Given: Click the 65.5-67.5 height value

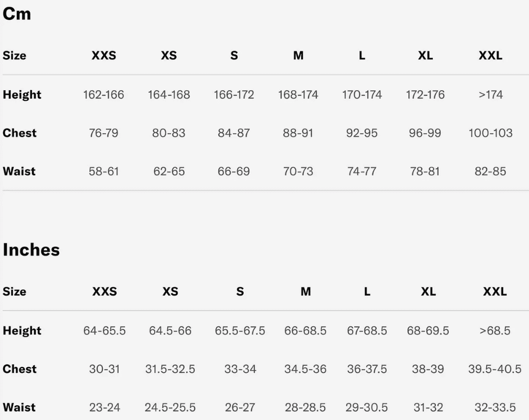Looking at the screenshot, I should pyautogui.click(x=240, y=331).
